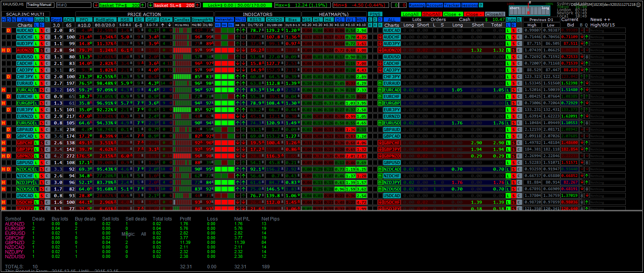Toggle the H column header filter
644x273 pixels.
coord(3,19)
